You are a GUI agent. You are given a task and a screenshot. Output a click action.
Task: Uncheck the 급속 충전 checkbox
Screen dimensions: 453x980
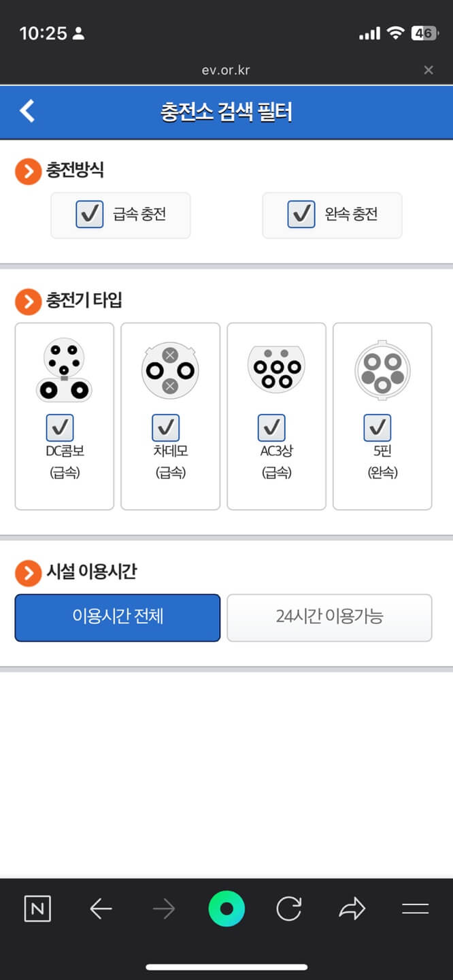pos(88,214)
